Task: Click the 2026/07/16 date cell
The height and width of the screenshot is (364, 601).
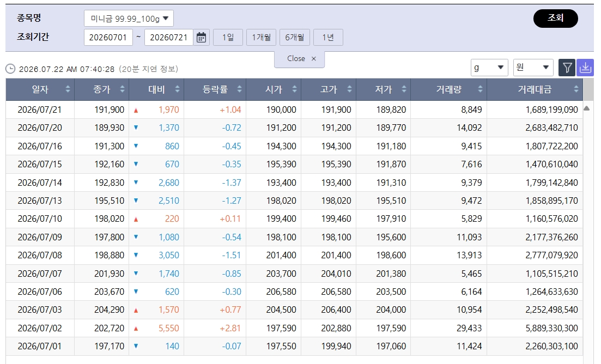Action: 40,146
